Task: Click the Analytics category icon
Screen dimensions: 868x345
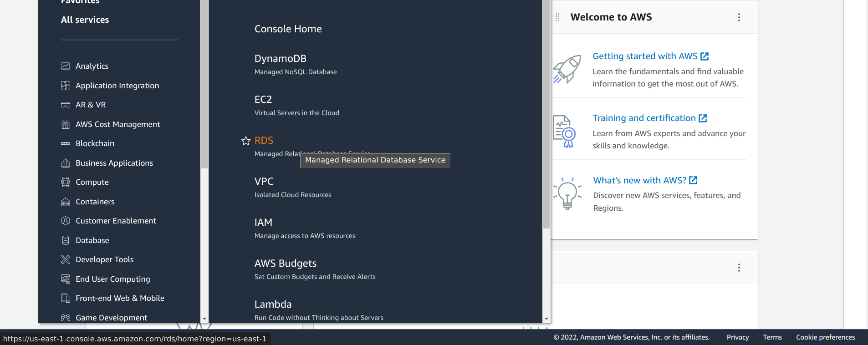Action: click(66, 66)
